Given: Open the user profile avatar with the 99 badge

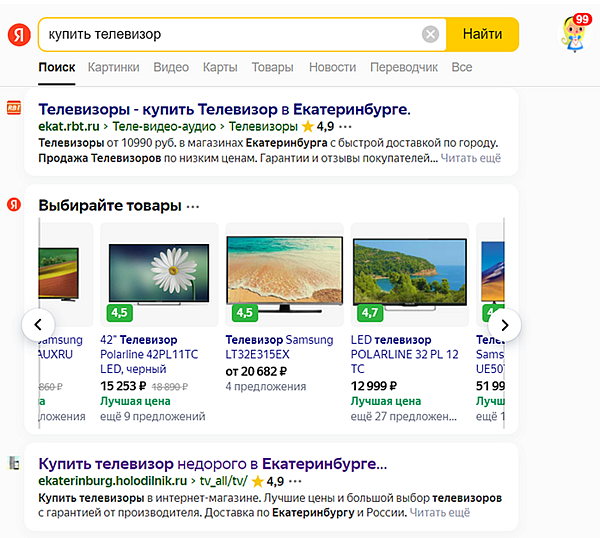Looking at the screenshot, I should pyautogui.click(x=574, y=34).
